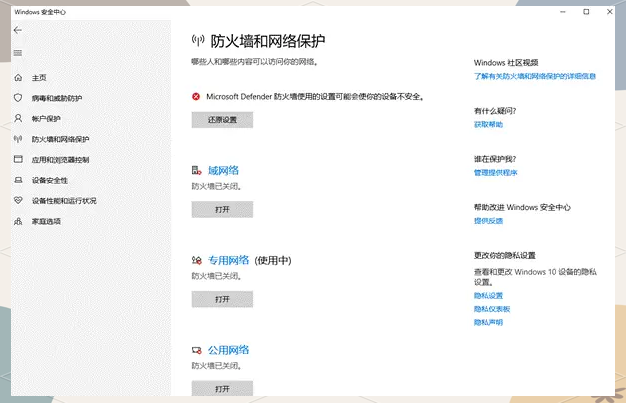Click the red error icon beside Microsoft Defender warning

pyautogui.click(x=196, y=96)
